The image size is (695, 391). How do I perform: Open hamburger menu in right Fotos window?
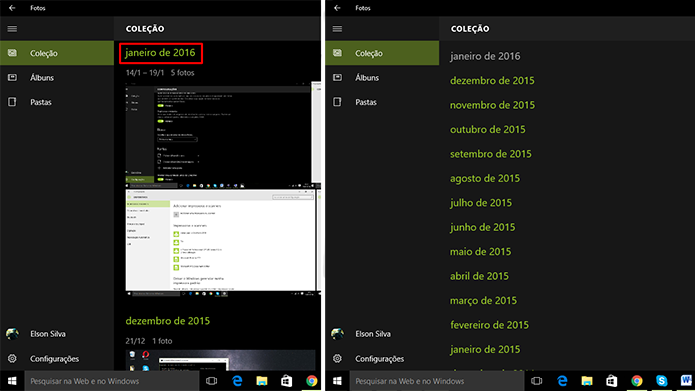point(337,29)
